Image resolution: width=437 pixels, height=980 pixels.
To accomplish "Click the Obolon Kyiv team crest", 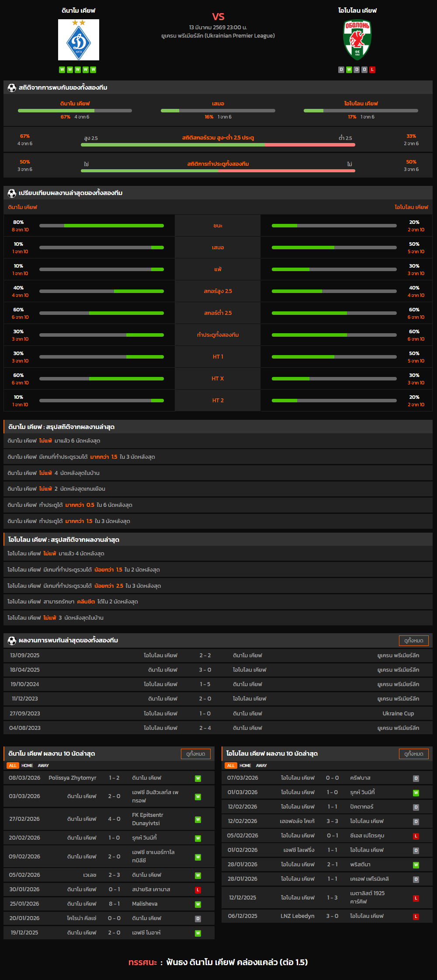I will [x=357, y=40].
